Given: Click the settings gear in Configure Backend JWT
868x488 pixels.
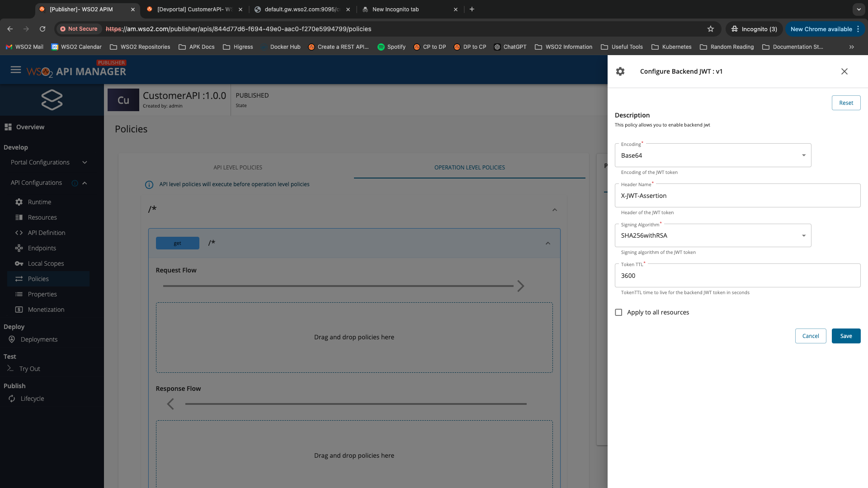Looking at the screenshot, I should pyautogui.click(x=620, y=71).
